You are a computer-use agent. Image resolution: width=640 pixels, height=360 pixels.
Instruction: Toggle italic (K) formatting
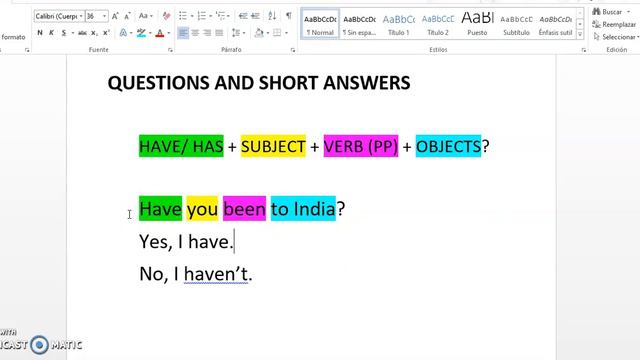[x=51, y=33]
